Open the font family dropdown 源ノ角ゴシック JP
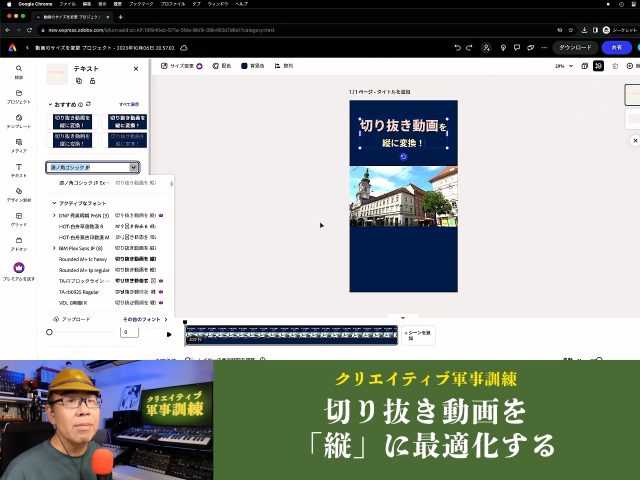This screenshot has width=640, height=480. [92, 167]
